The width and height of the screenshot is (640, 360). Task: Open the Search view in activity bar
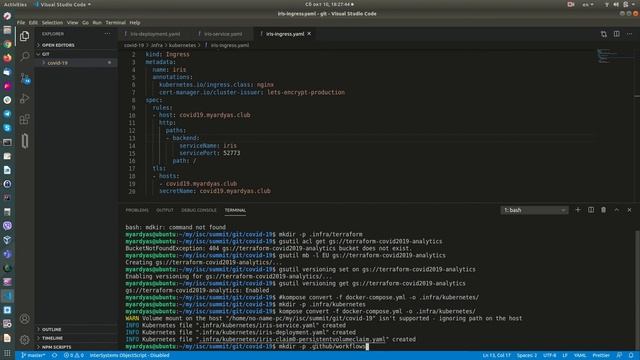pos(24,56)
